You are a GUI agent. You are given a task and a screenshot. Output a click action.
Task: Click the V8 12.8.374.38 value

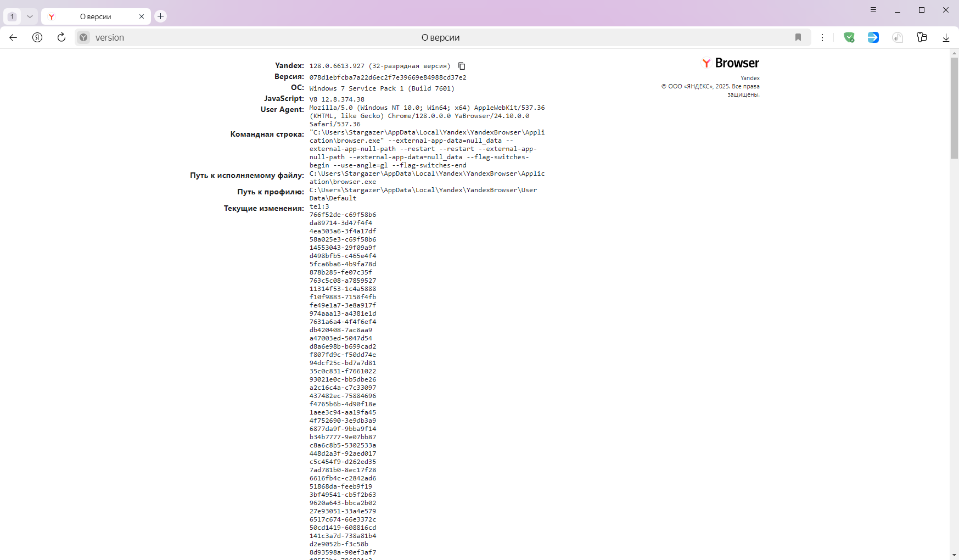337,99
